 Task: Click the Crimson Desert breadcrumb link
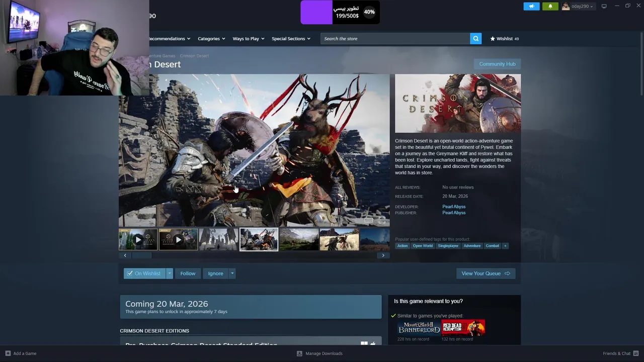194,56
